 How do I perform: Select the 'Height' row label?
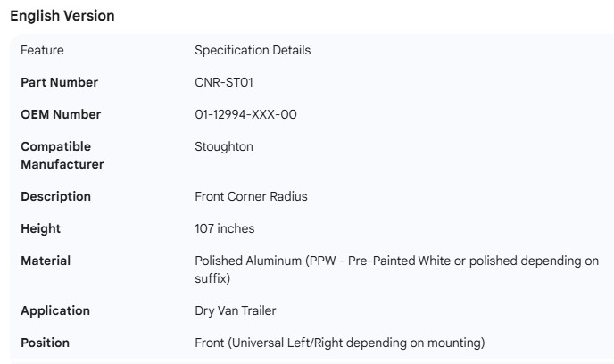coord(40,228)
